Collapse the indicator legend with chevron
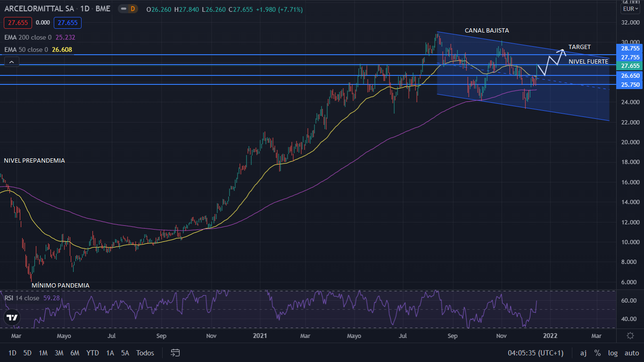This screenshot has width=644, height=362. (11, 61)
